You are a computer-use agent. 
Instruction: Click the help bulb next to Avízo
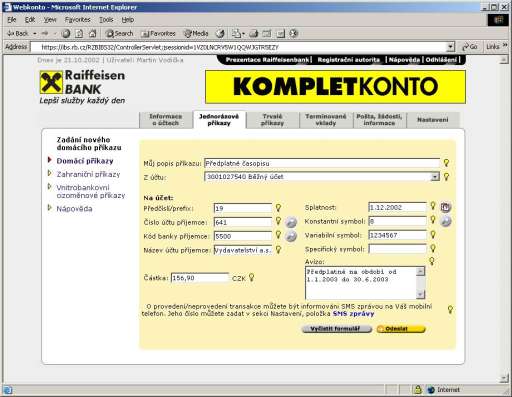pos(432,261)
